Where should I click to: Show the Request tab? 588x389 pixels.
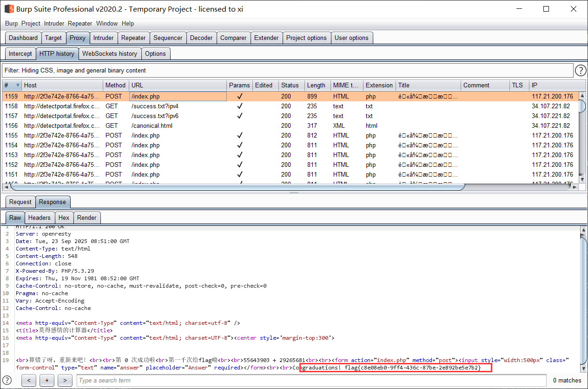(x=20, y=202)
